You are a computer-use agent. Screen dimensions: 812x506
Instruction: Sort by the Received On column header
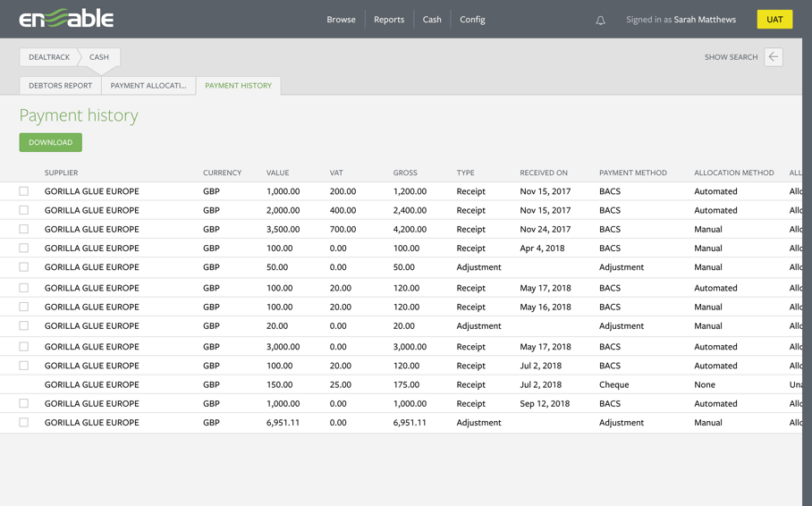pyautogui.click(x=543, y=173)
